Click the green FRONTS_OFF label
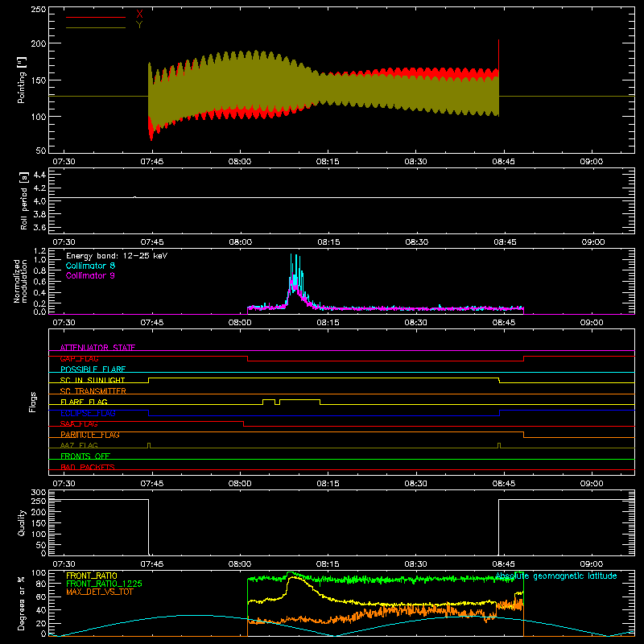The width and height of the screenshot is (644, 644). (85, 456)
